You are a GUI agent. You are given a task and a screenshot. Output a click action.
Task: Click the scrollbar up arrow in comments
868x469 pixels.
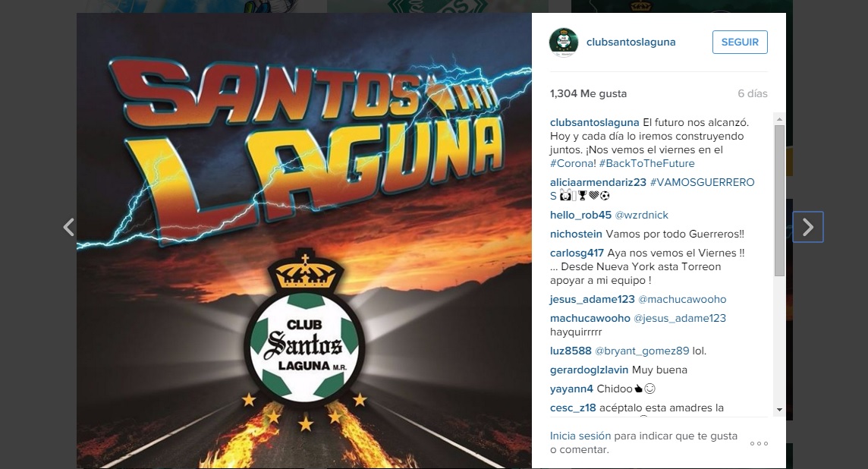[x=779, y=120]
